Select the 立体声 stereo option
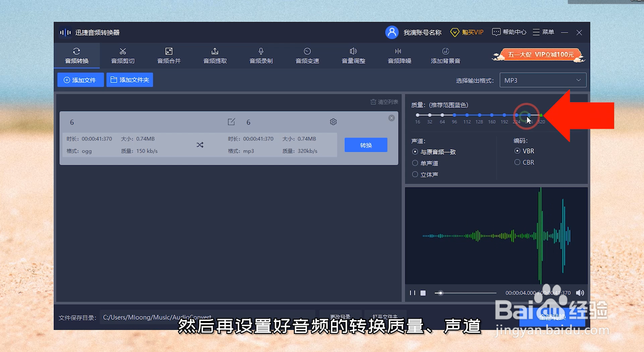The width and height of the screenshot is (644, 352). pos(425,175)
